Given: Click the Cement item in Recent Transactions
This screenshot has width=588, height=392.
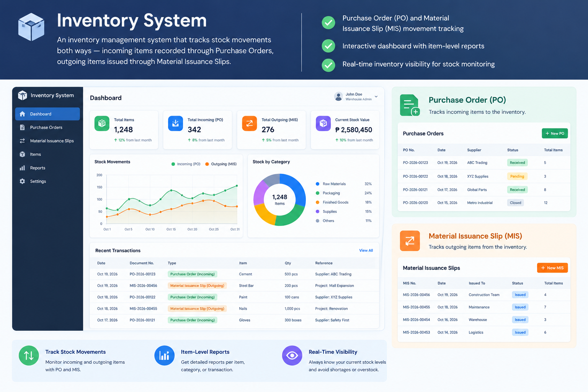Looking at the screenshot, I should coord(245,274).
